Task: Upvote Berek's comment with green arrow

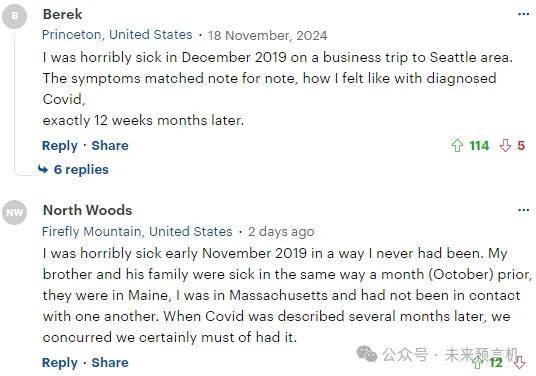Action: [x=457, y=146]
